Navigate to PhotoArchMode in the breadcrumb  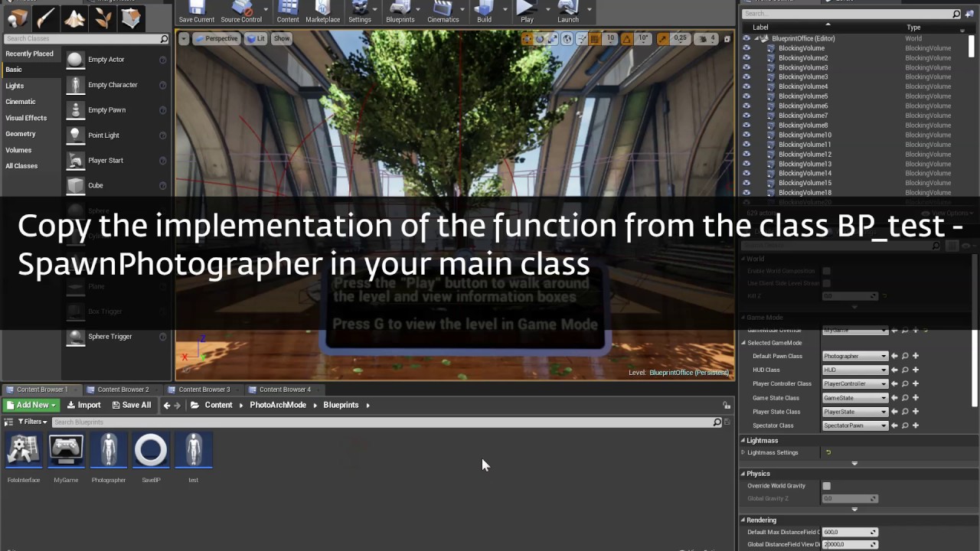coord(278,405)
